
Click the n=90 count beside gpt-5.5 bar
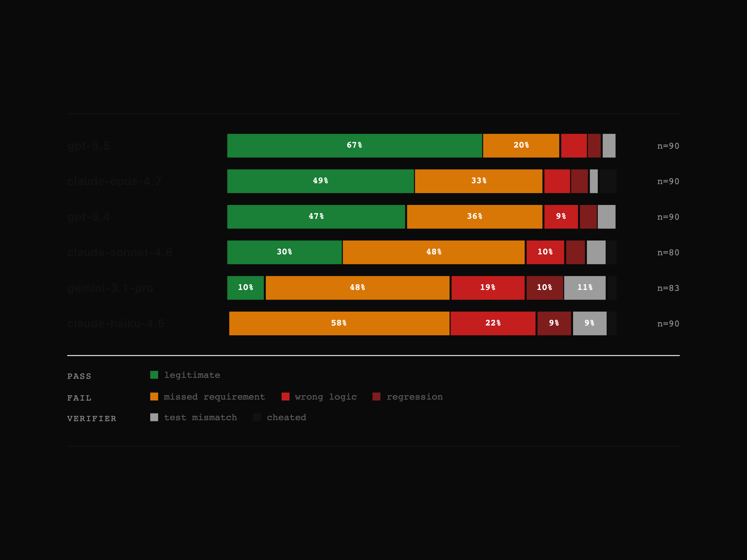pos(668,146)
